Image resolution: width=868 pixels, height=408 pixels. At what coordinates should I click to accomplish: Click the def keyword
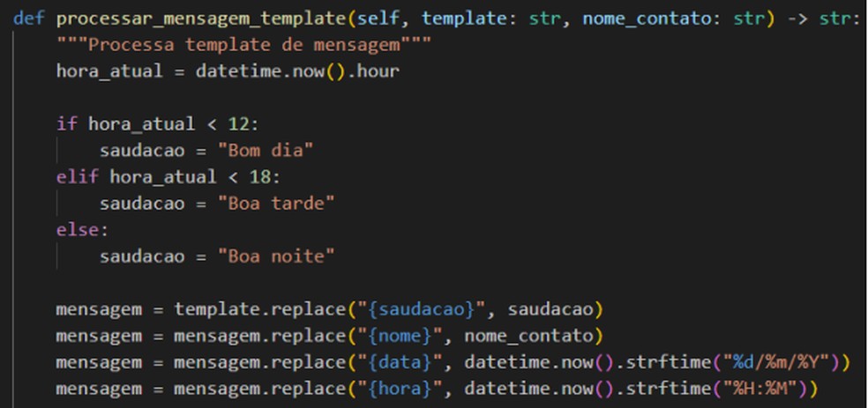pyautogui.click(x=29, y=19)
